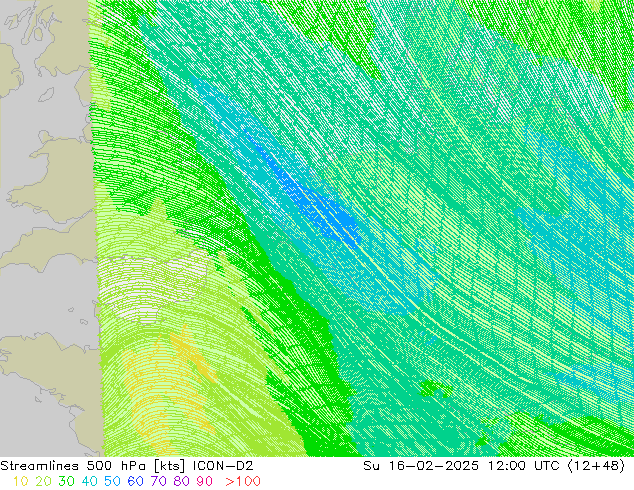Click the violet legend value 80
This screenshot has width=634, height=490.
[x=182, y=481]
